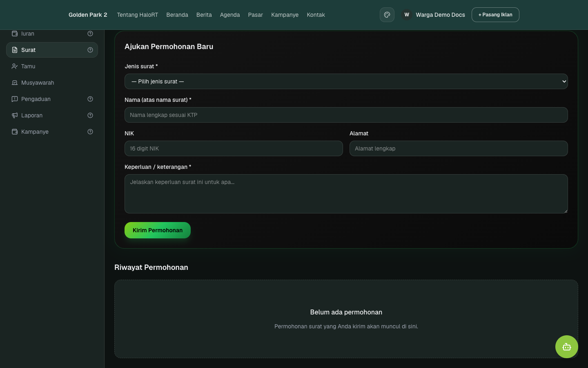Click the + Pasang Iklan button
Screen dimensions: 588x368
click(x=495, y=15)
